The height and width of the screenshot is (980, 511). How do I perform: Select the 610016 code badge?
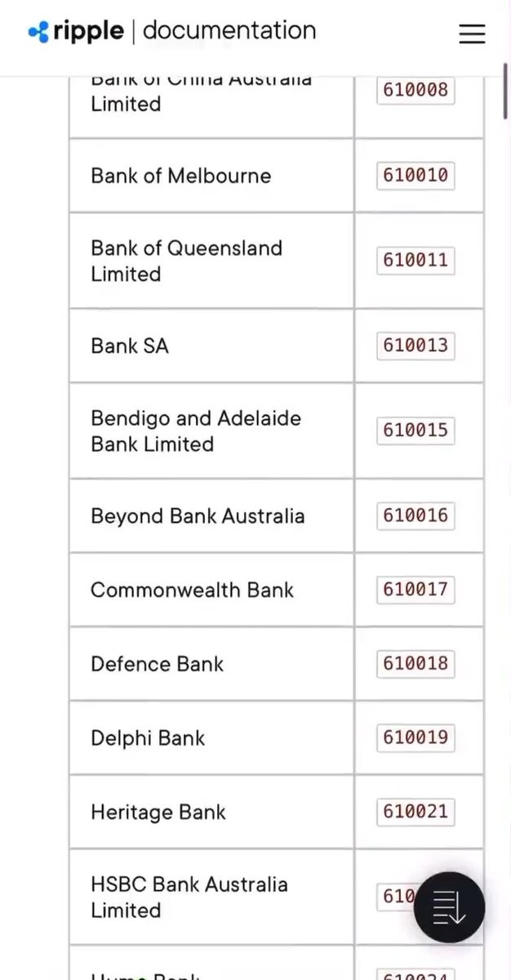click(x=415, y=516)
